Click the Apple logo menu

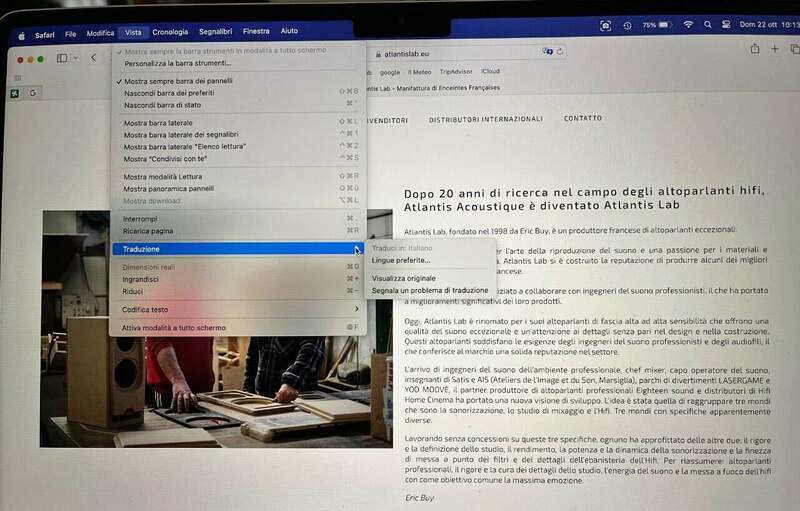pos(20,34)
